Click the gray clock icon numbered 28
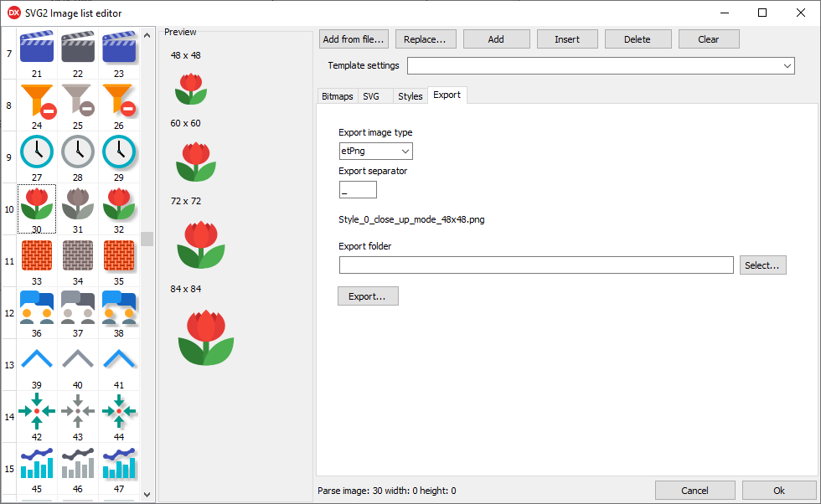 click(78, 152)
